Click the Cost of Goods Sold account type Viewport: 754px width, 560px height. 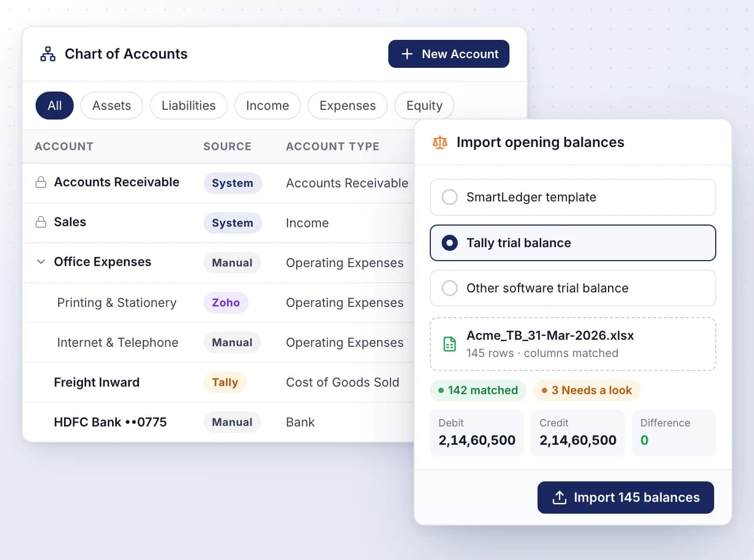[343, 382]
